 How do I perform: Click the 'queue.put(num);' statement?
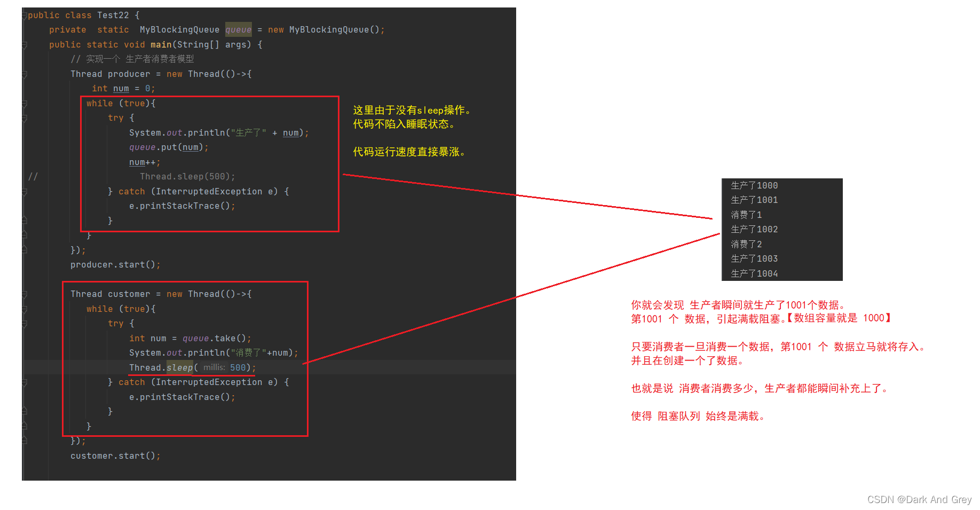pyautogui.click(x=169, y=147)
